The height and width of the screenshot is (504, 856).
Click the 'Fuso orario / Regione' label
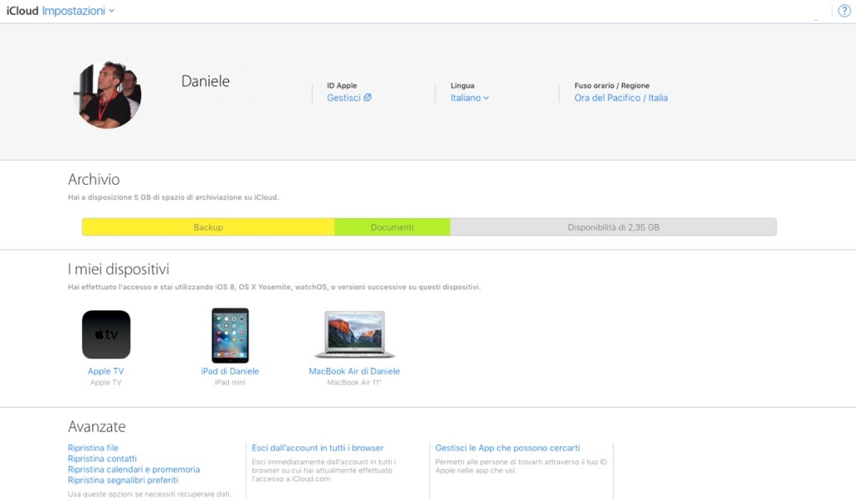point(612,86)
